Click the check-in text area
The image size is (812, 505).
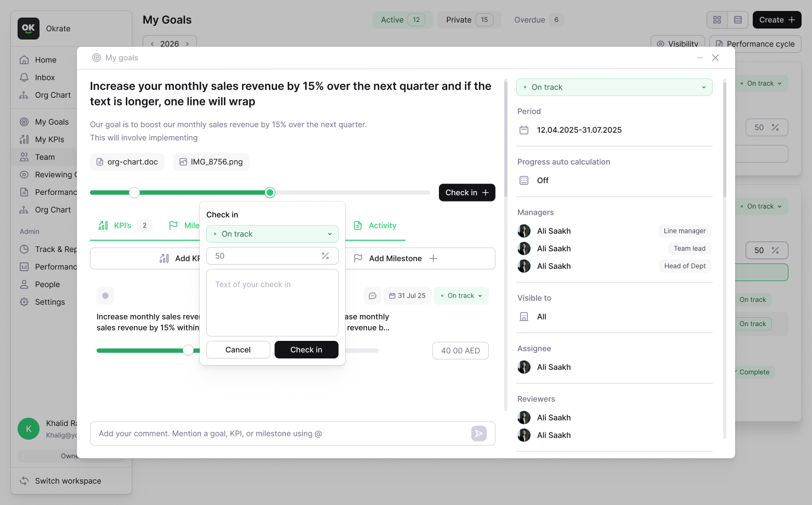click(x=272, y=302)
